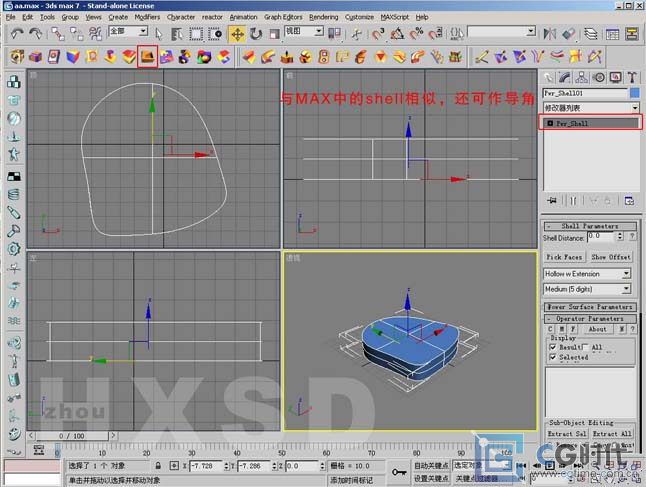Collapse the Operator Parameters rollout
Screen dimensions: 646x487
[x=590, y=319]
